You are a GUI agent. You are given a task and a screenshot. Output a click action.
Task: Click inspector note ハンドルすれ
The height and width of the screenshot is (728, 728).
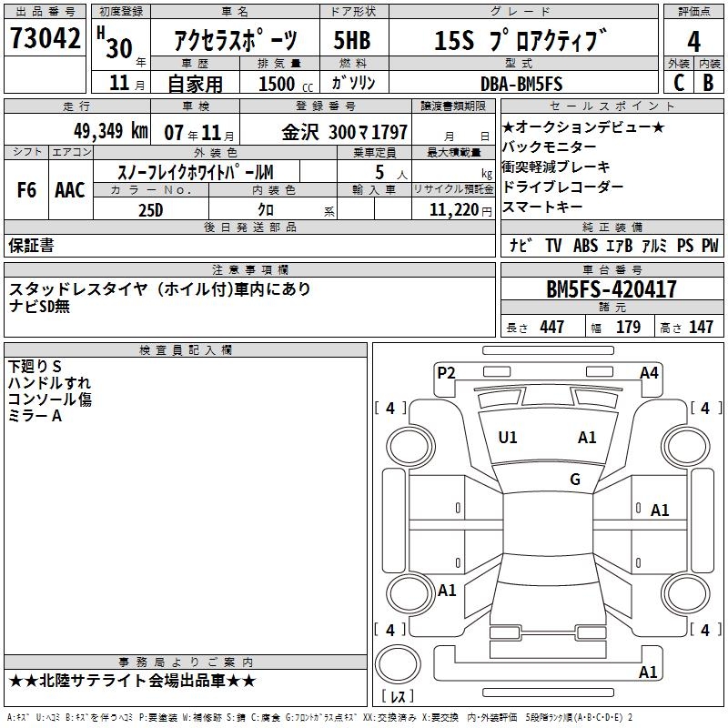coord(50,383)
